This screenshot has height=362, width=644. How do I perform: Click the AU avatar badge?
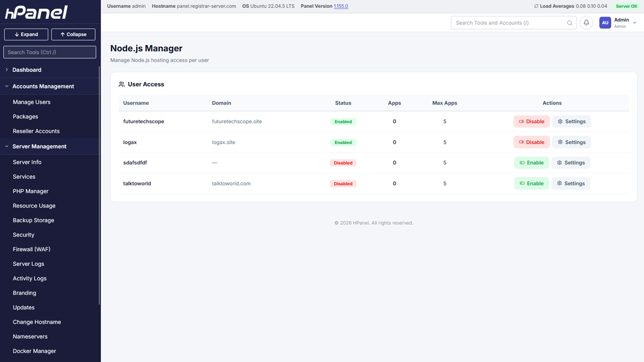pyautogui.click(x=605, y=23)
